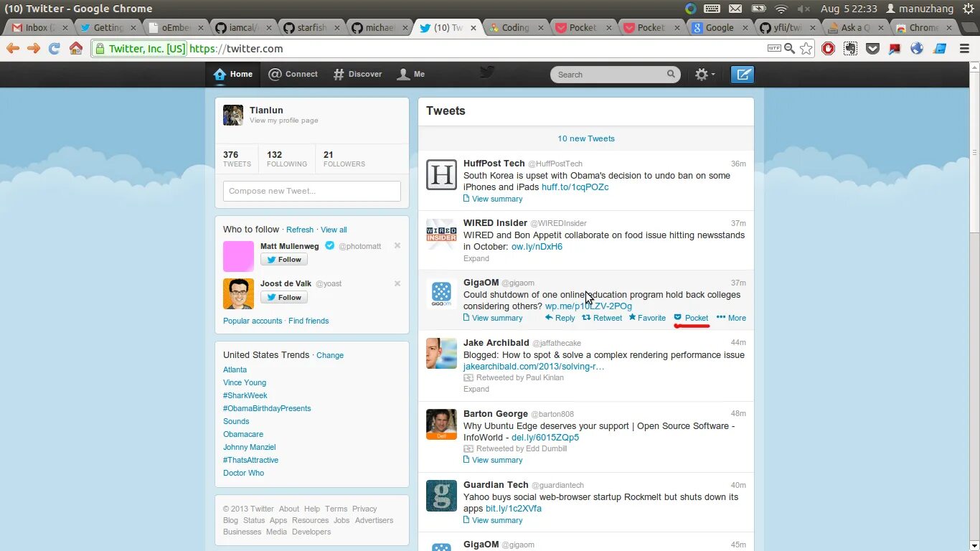This screenshot has width=980, height=551.
Task: Follow Joost de Valk
Action: 284,298
